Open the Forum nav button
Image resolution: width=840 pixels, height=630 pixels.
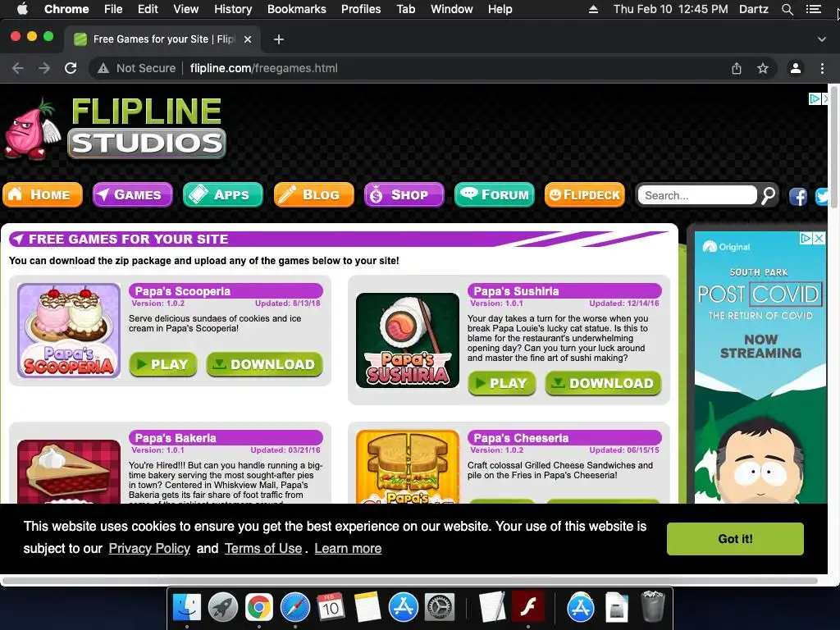[x=495, y=194]
